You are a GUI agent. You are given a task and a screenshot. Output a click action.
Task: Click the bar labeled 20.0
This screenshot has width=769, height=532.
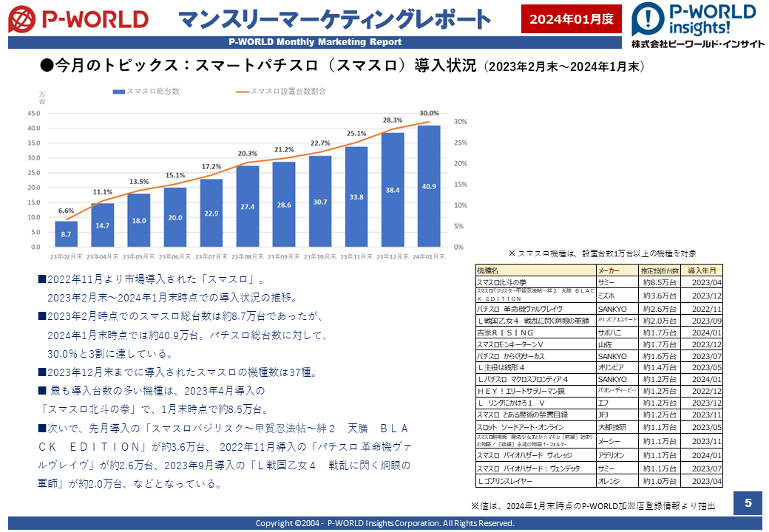pyautogui.click(x=175, y=217)
